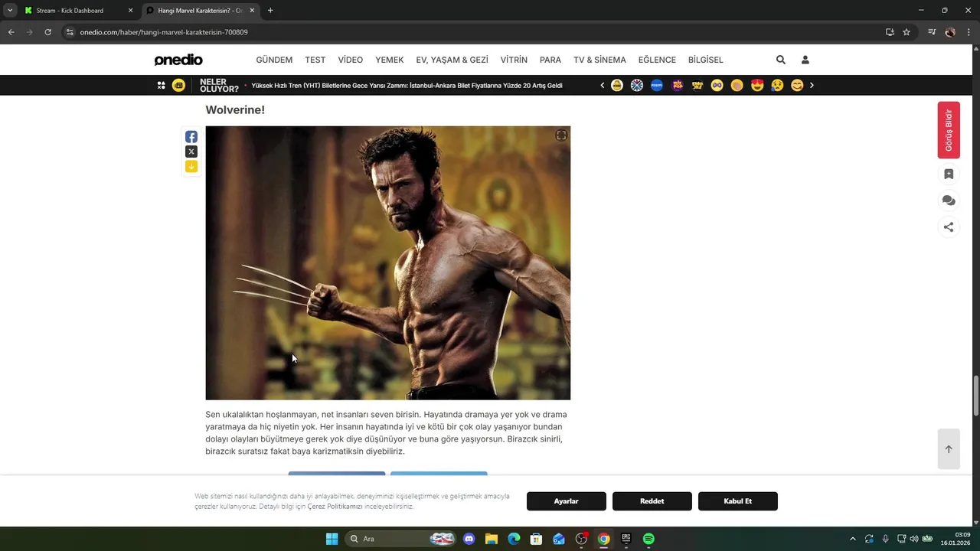Open File Explorer from the taskbar
This screenshot has width=980, height=551.
(492, 539)
